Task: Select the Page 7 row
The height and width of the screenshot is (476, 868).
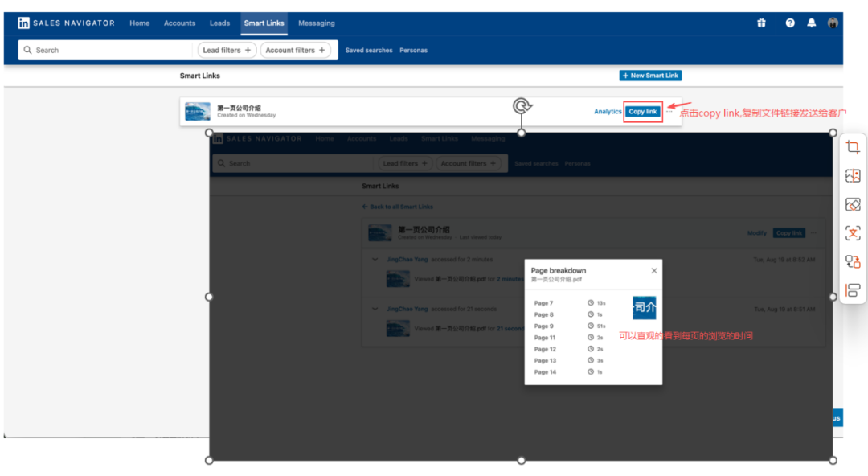Action: tap(570, 303)
